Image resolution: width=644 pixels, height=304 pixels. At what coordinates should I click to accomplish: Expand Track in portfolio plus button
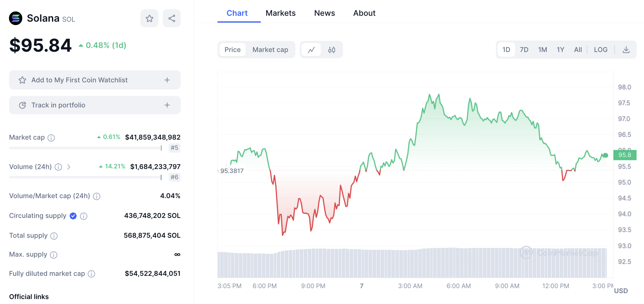coord(167,105)
